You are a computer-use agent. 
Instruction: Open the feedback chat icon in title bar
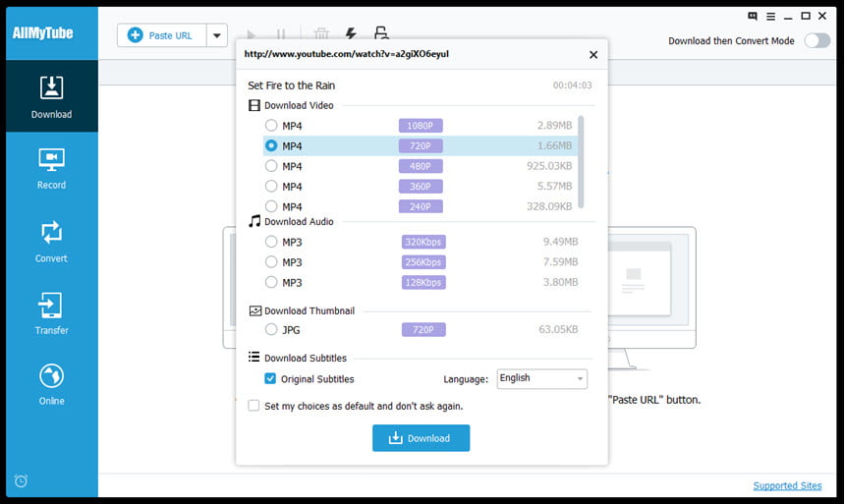click(753, 16)
